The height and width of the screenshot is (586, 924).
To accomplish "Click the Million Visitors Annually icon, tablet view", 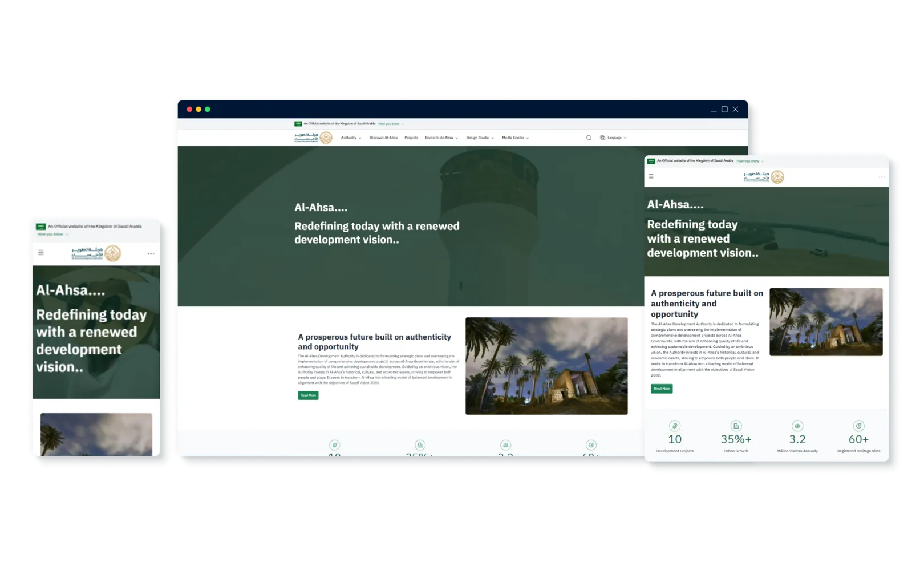I will point(797,426).
